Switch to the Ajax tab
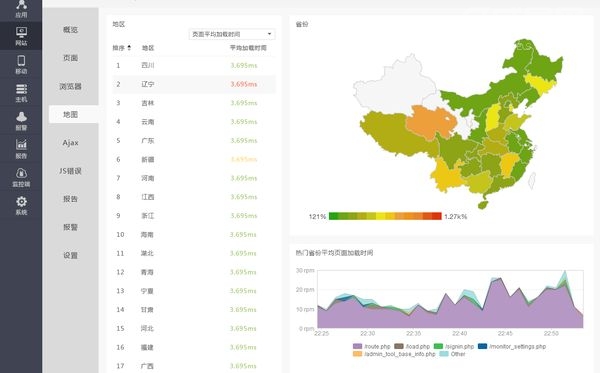Viewport: 600px width, 373px height. (70, 143)
